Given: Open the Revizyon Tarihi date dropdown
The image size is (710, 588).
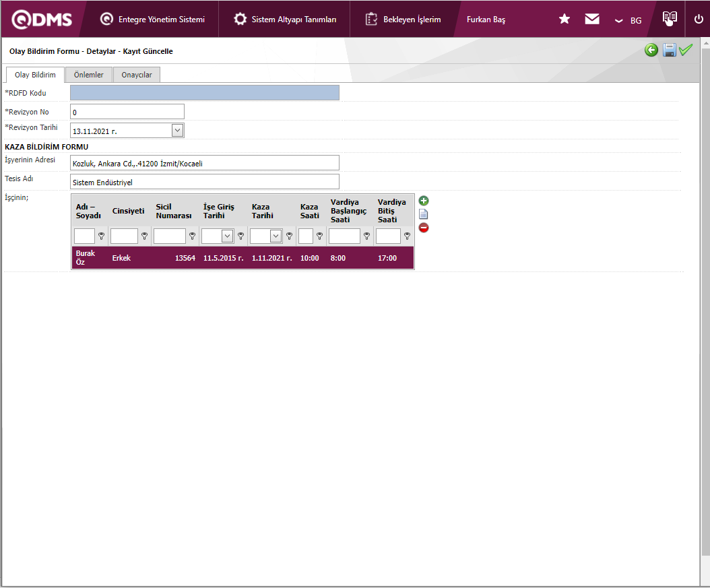Looking at the screenshot, I should pos(178,131).
